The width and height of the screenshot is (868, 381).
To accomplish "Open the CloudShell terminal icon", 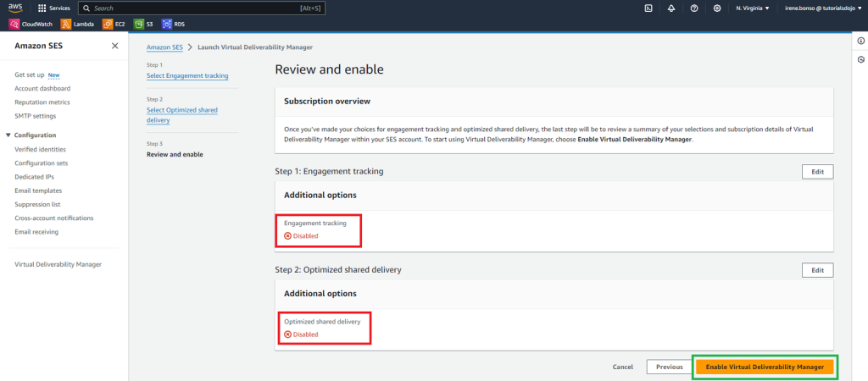I will pyautogui.click(x=648, y=8).
